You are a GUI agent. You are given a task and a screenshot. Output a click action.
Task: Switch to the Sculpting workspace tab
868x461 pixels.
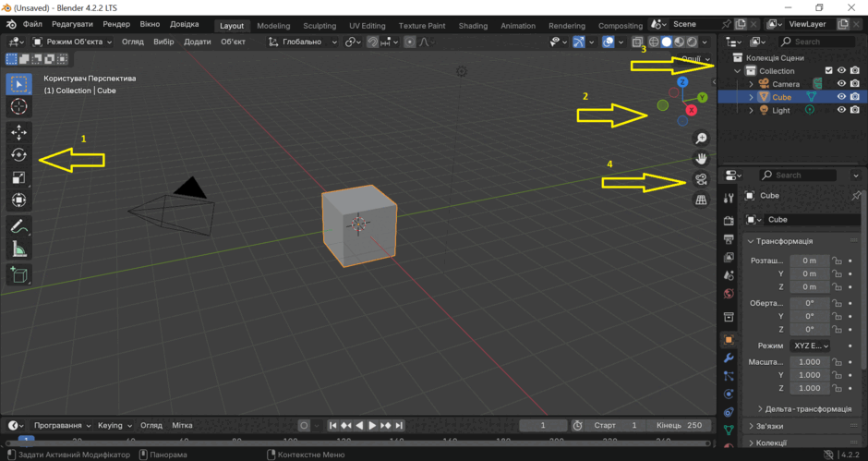click(319, 26)
